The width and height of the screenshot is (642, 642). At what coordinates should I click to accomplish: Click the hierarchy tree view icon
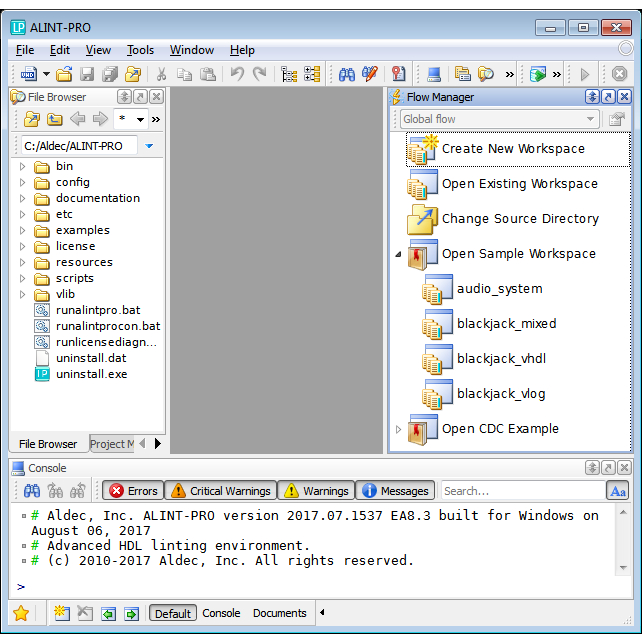289,74
